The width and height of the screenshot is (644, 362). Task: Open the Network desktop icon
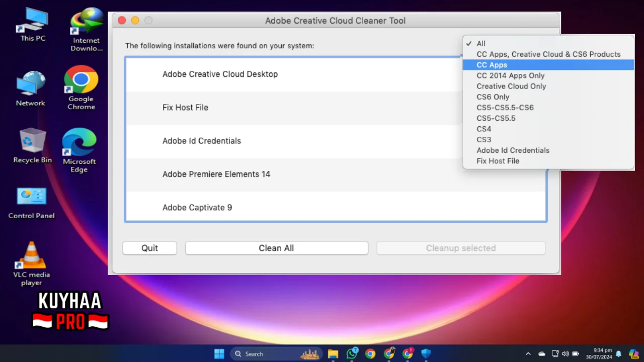31,89
